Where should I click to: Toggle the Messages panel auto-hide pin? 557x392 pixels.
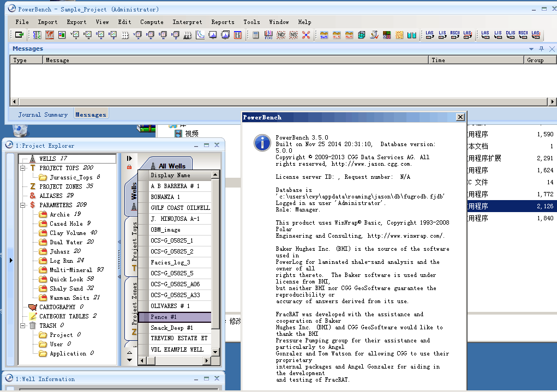(541, 49)
